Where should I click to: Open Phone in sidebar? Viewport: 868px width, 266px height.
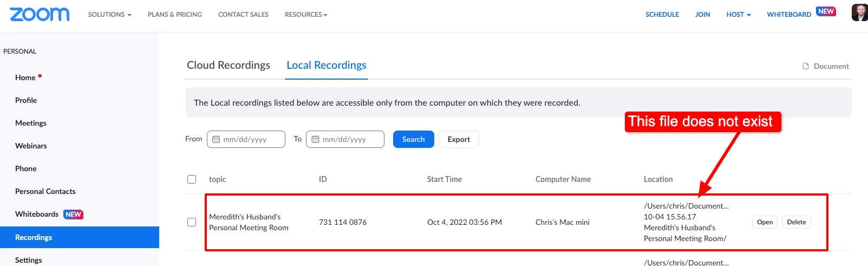(26, 168)
